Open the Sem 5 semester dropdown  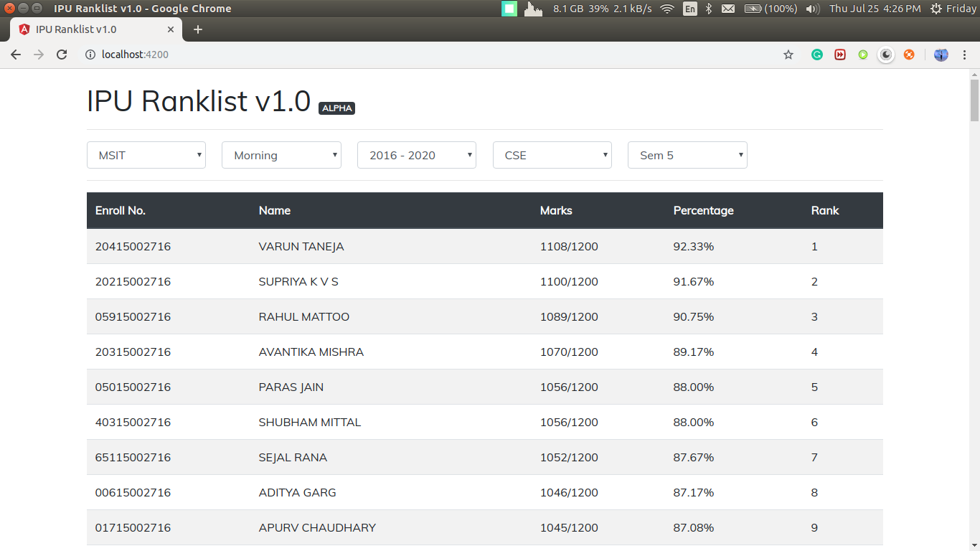pos(687,155)
